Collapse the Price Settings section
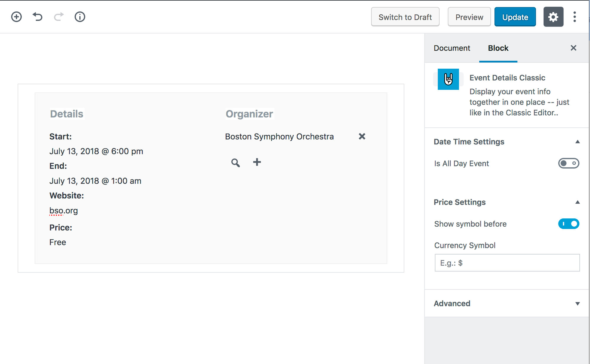590x364 pixels. tap(577, 202)
